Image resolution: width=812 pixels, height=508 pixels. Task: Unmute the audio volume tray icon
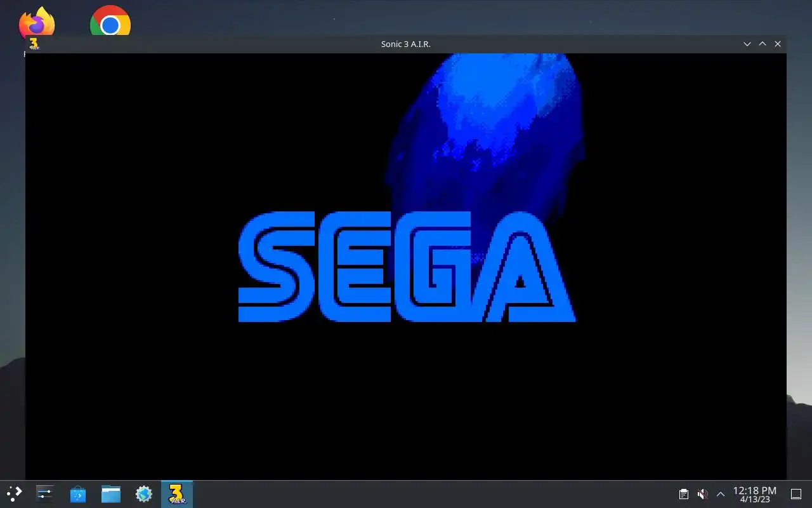pyautogui.click(x=702, y=494)
